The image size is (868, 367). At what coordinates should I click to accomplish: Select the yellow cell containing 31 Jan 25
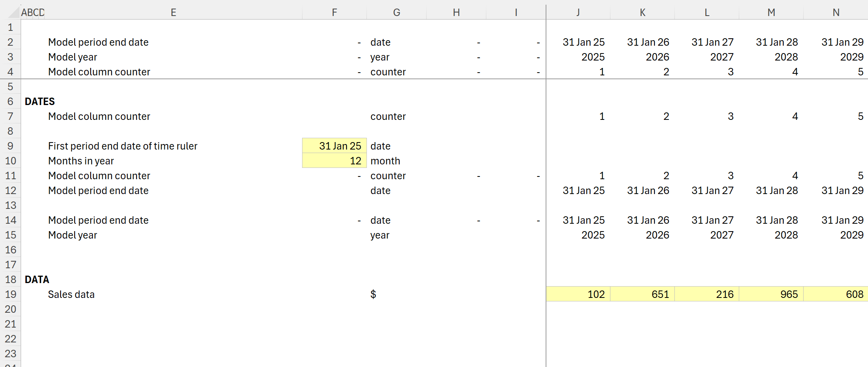tap(334, 146)
